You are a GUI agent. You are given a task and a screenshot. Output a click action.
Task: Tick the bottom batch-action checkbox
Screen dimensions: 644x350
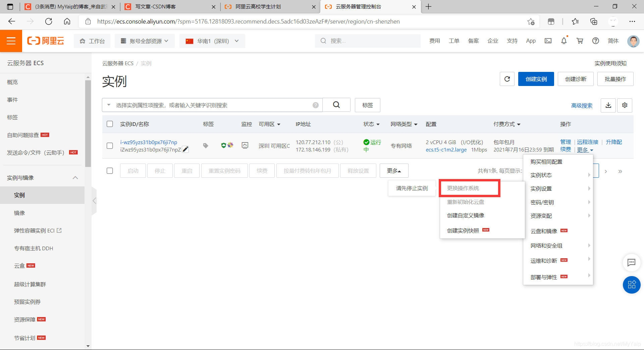110,171
